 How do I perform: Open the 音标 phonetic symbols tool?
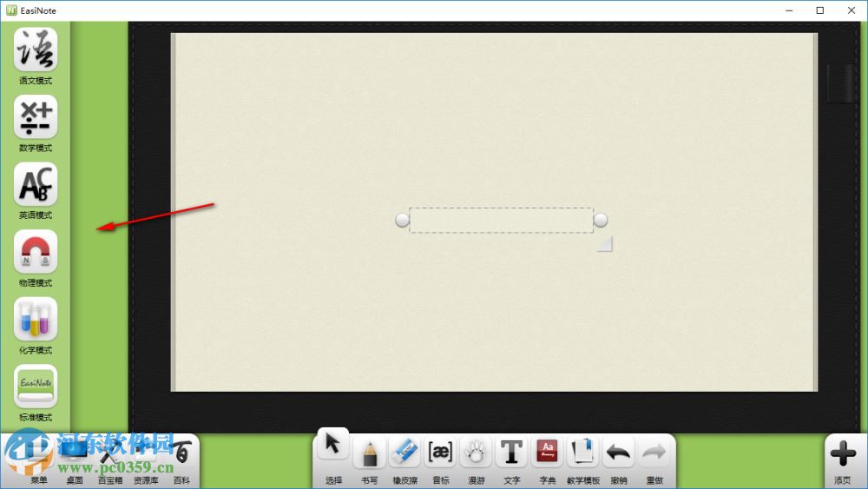440,459
